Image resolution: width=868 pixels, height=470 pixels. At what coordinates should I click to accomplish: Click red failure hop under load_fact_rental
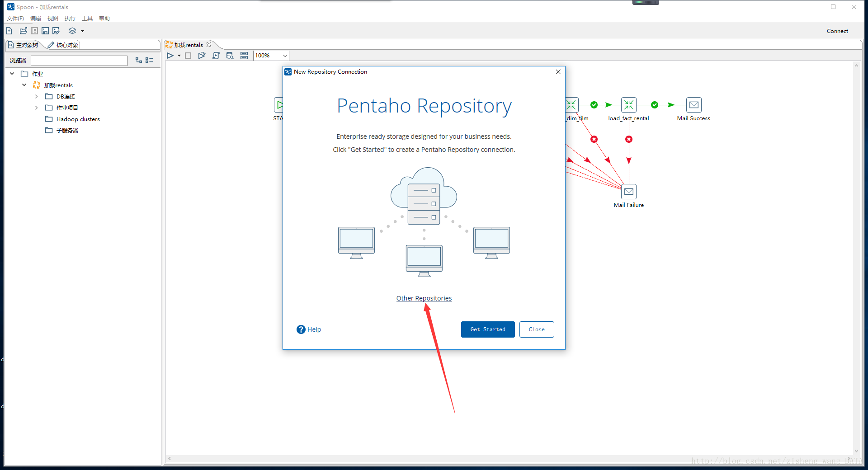tap(629, 139)
